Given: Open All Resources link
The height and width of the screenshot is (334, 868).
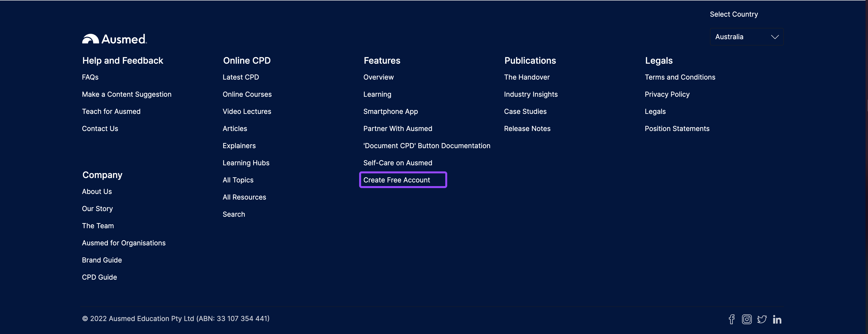Looking at the screenshot, I should click(244, 197).
